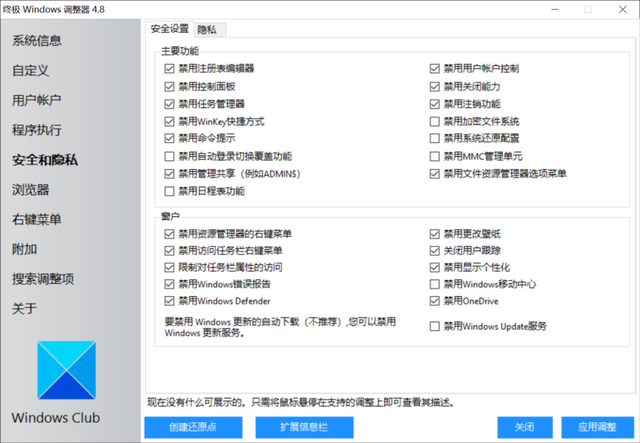
Task: Toggle 禁用访问任务栏右键菜单
Action: [x=169, y=251]
